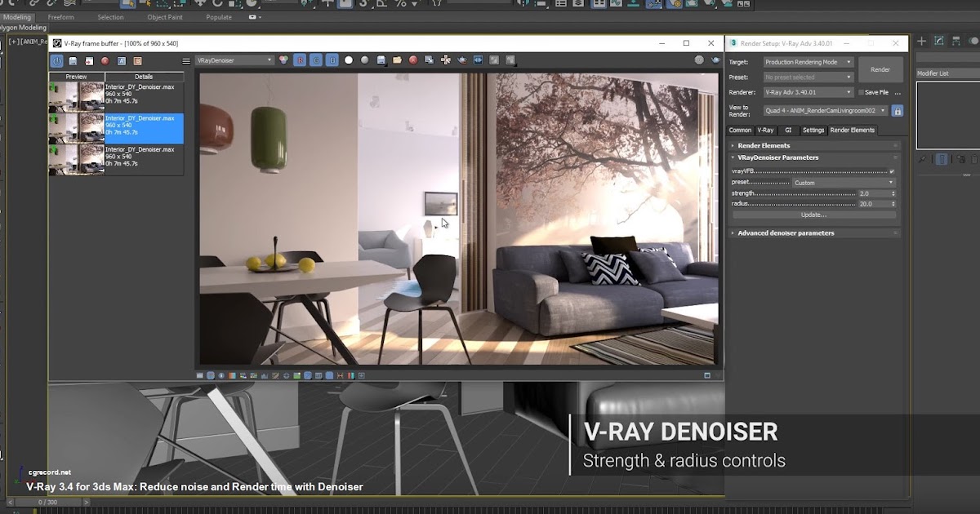Image resolution: width=980 pixels, height=514 pixels.
Task: Switch to the Render Elements tab
Action: 853,130
